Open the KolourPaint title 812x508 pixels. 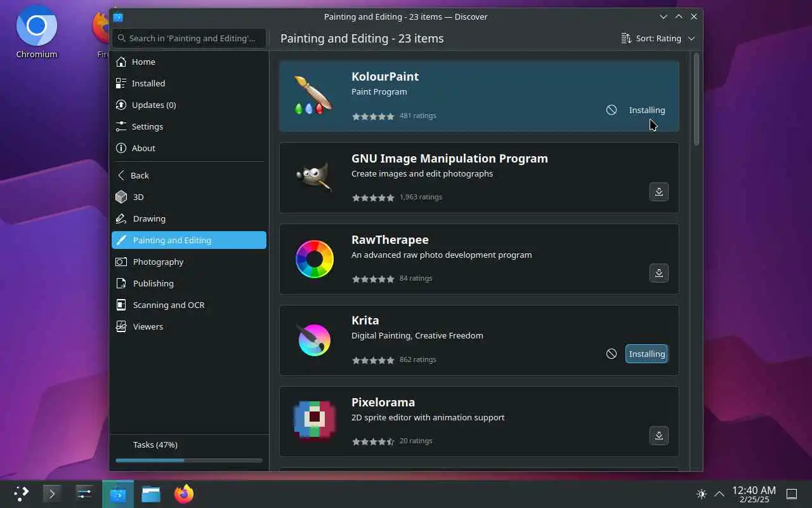click(385, 76)
